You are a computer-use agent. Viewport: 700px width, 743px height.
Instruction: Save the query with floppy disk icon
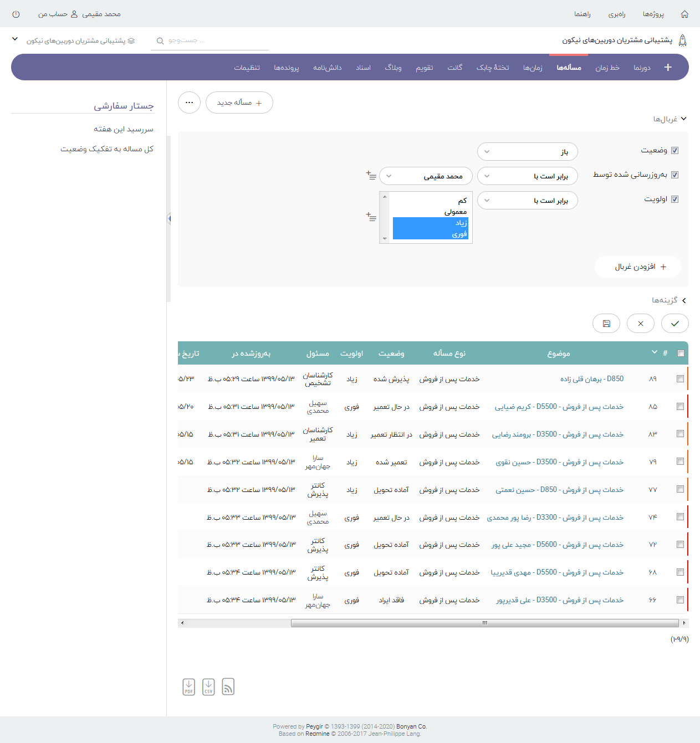pyautogui.click(x=606, y=324)
